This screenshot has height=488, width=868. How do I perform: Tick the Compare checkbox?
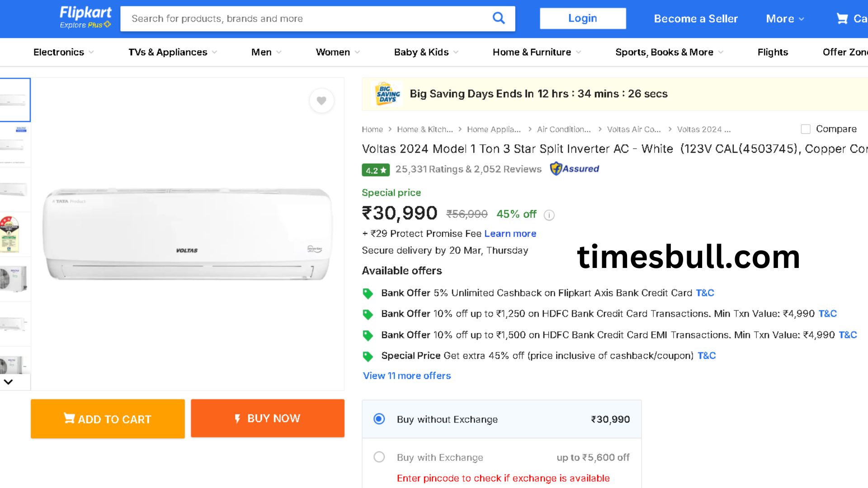(x=806, y=129)
